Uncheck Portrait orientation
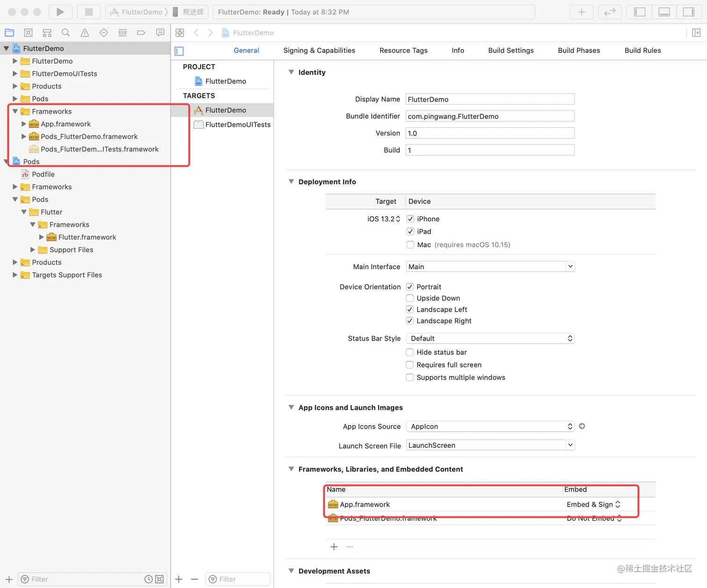 [x=410, y=287]
